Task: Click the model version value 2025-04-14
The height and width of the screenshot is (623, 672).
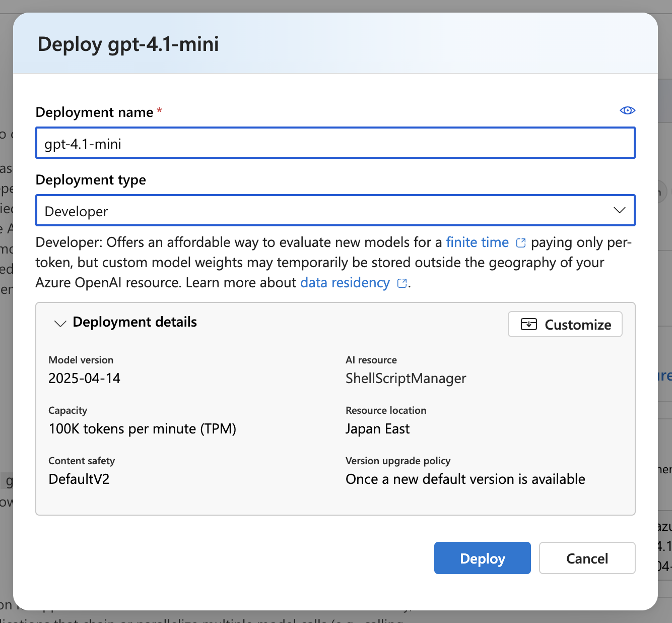Action: tap(84, 379)
